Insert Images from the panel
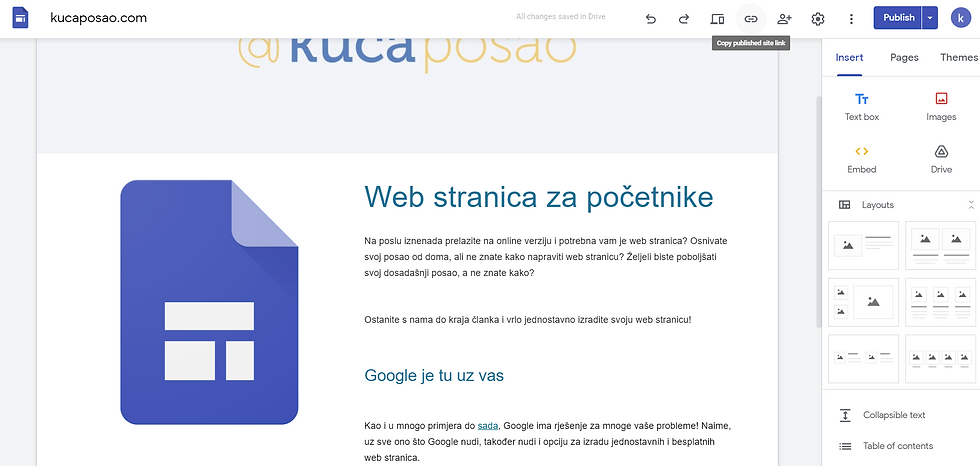980x466 pixels. [x=941, y=107]
